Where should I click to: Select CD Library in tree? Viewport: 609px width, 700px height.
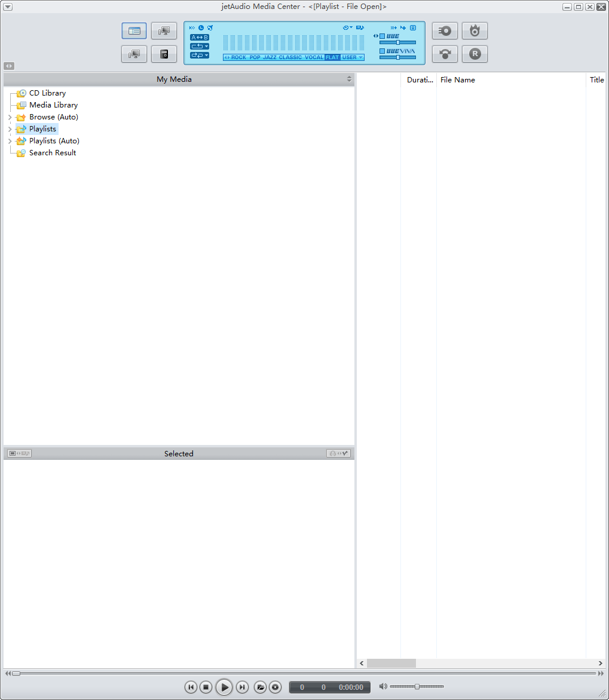(x=47, y=93)
